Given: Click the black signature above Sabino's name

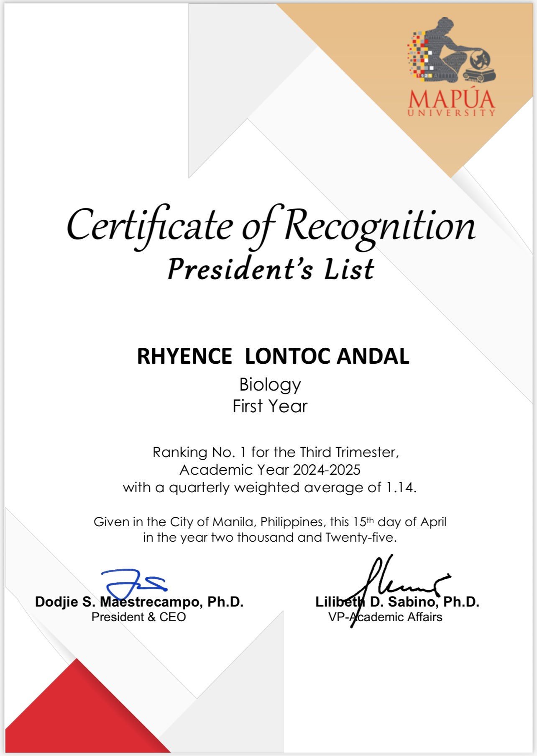Looking at the screenshot, I should pos(397,590).
